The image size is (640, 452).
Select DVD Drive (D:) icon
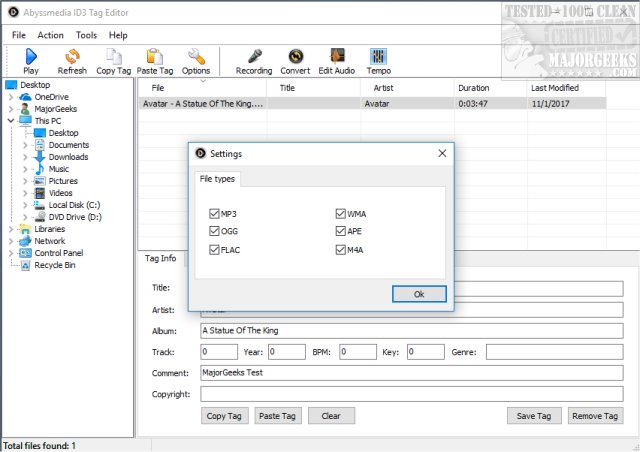pos(40,217)
